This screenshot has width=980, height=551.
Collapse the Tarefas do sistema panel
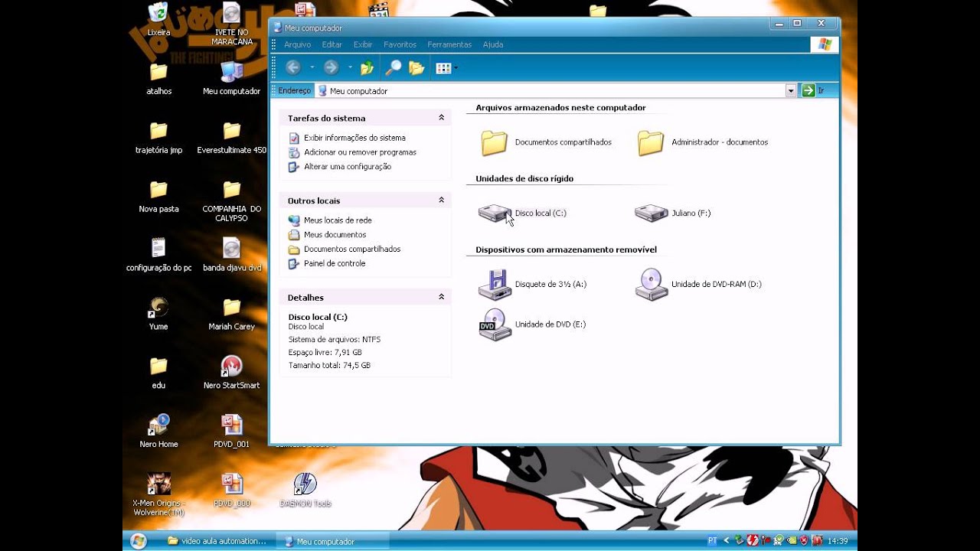point(441,118)
